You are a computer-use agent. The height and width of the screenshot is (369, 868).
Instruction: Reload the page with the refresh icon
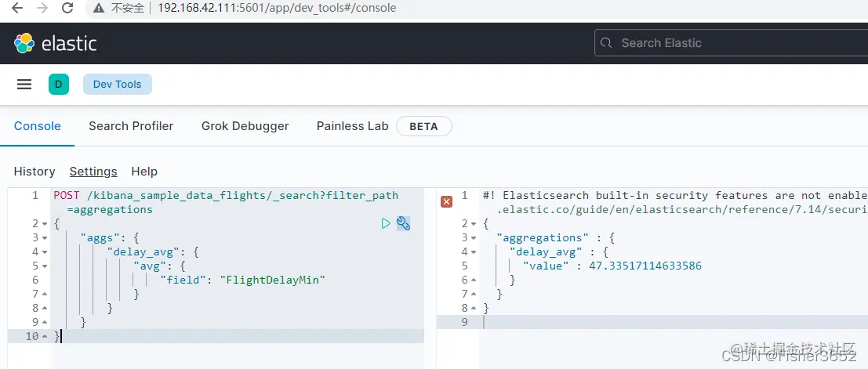tap(67, 9)
